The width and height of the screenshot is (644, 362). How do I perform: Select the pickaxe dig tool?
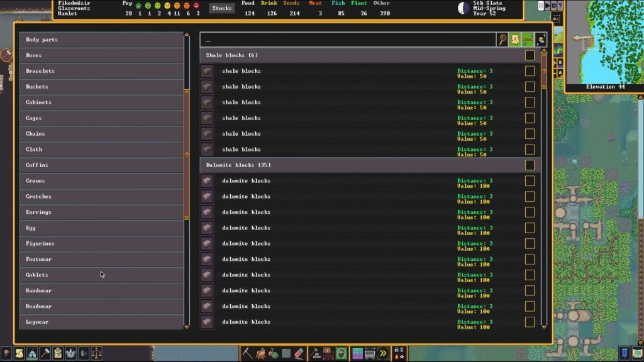click(247, 353)
